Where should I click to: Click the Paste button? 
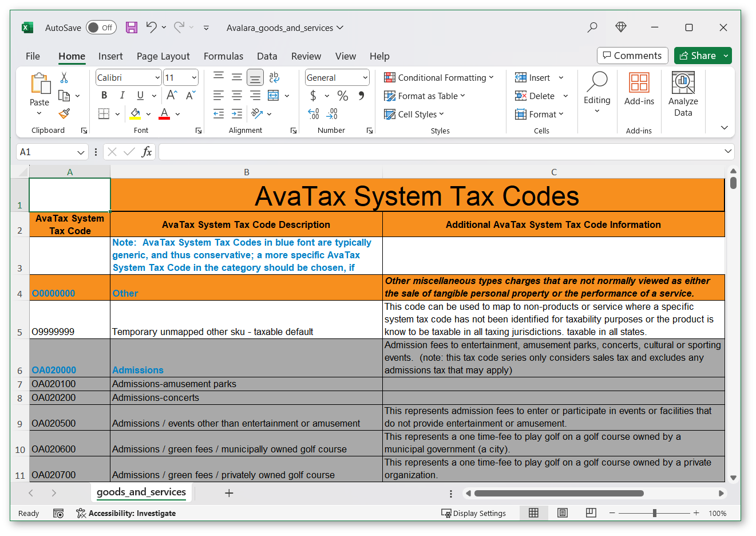pos(39,90)
